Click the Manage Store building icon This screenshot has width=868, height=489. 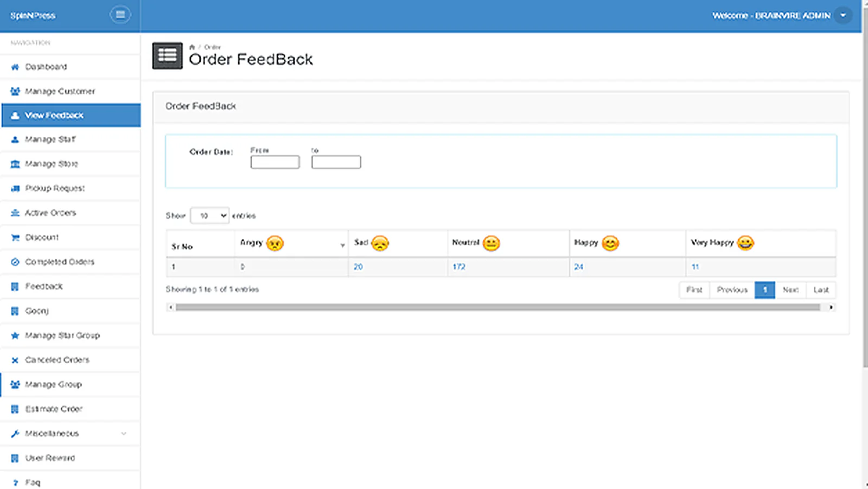tap(15, 164)
